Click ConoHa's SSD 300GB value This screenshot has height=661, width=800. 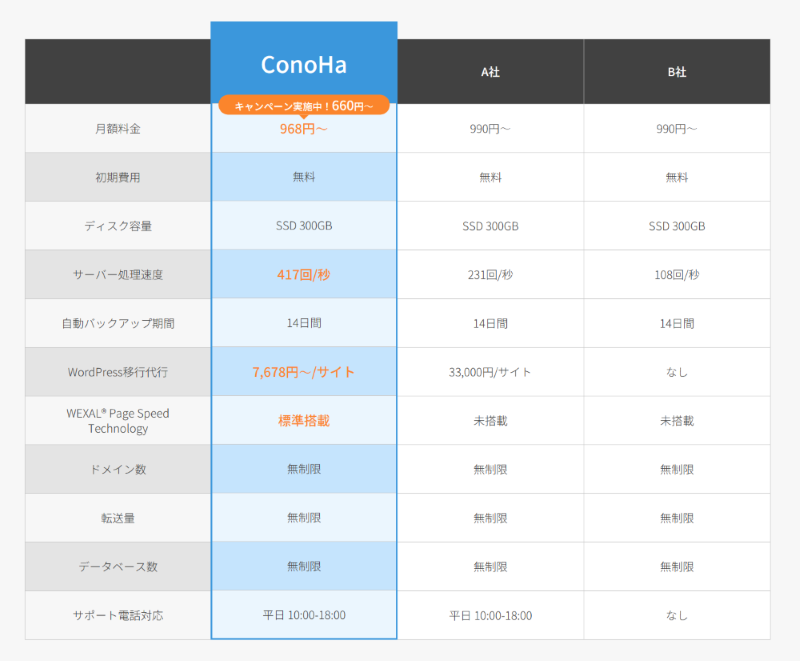(x=304, y=225)
